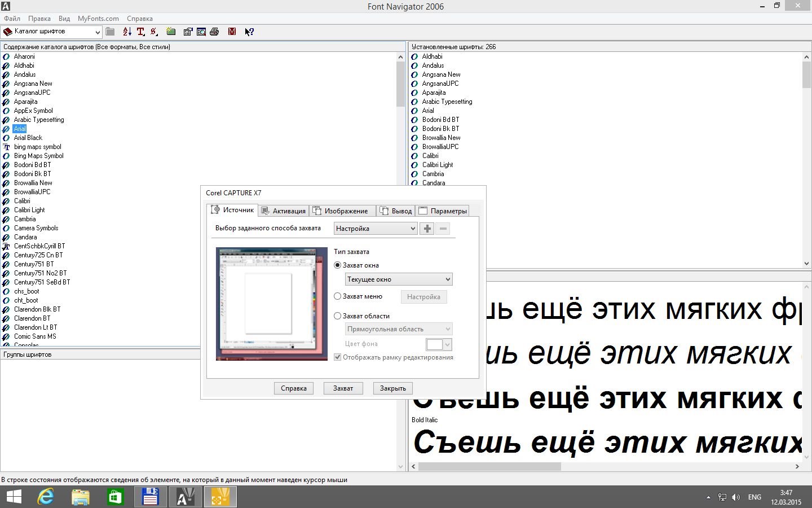Click the font style filter S icon
Screen dimensions: 812x508
click(x=154, y=32)
